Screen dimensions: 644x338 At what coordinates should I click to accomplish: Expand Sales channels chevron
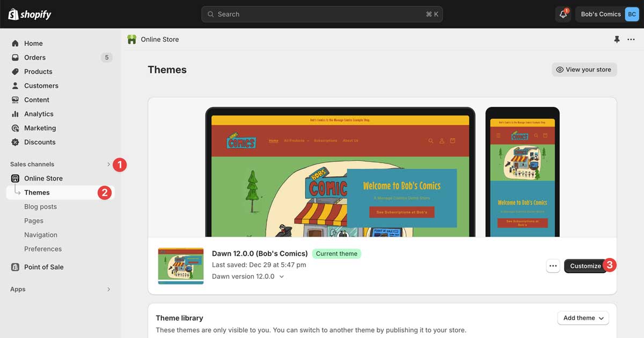[x=108, y=164]
